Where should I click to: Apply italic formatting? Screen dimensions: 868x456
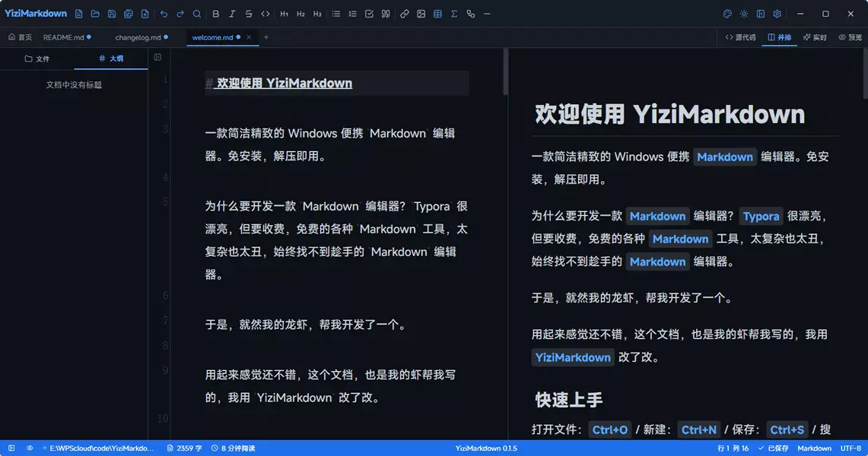click(x=233, y=14)
